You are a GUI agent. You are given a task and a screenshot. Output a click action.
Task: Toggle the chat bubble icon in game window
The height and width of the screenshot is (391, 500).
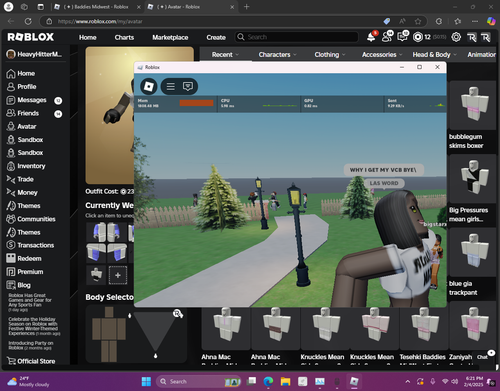(188, 87)
